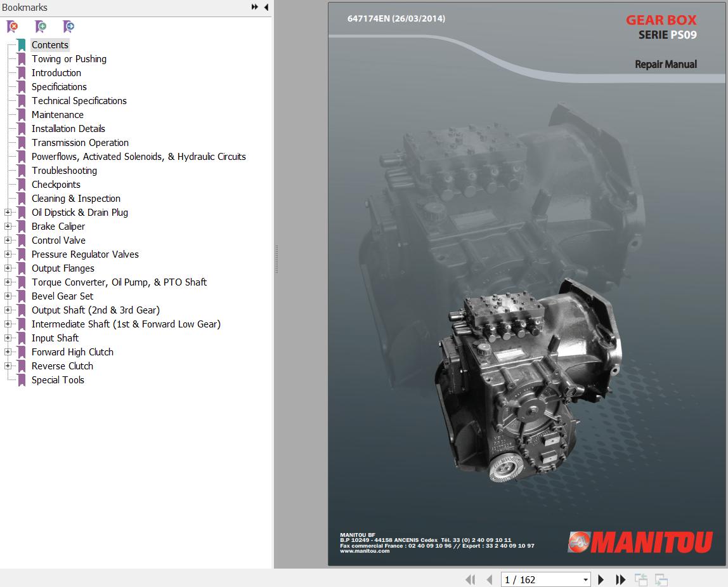Select the Control Valve bookmark label
The image size is (728, 587).
(58, 241)
